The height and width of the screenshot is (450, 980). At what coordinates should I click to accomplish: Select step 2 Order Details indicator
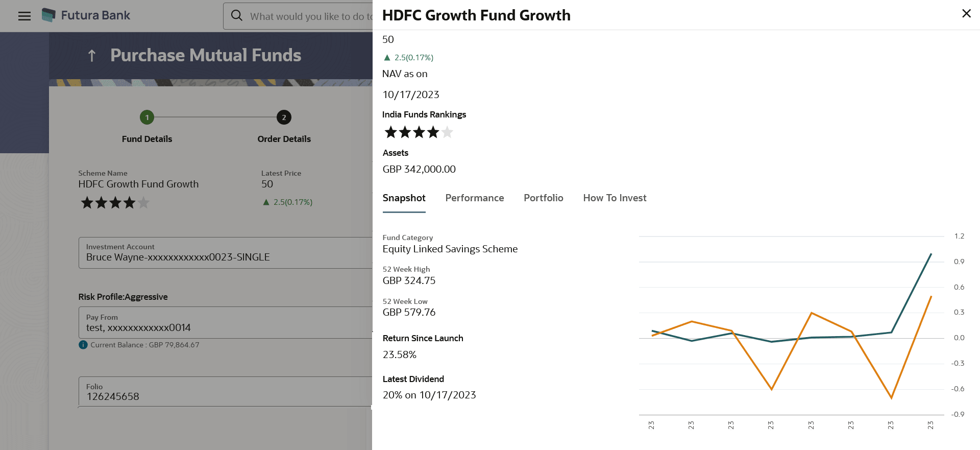click(x=284, y=117)
